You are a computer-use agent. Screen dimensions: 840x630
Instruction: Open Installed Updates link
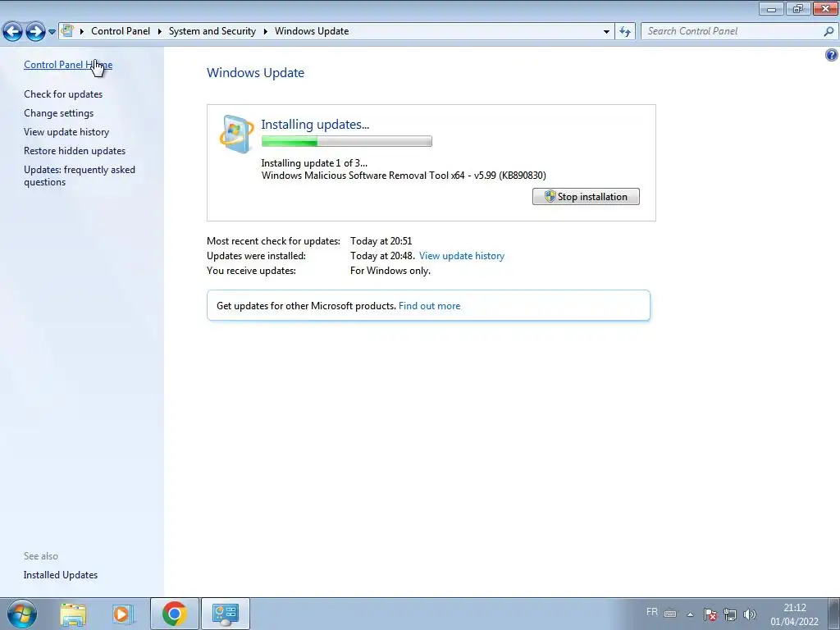[61, 575]
